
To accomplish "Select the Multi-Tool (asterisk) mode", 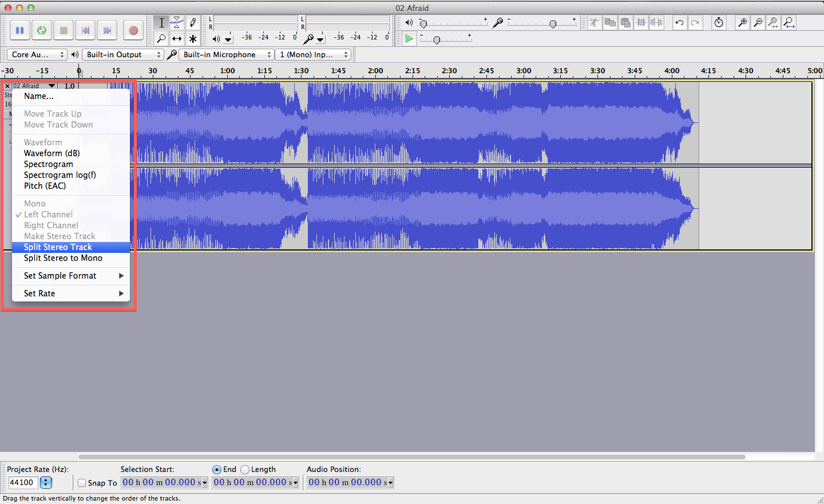I will (x=193, y=39).
